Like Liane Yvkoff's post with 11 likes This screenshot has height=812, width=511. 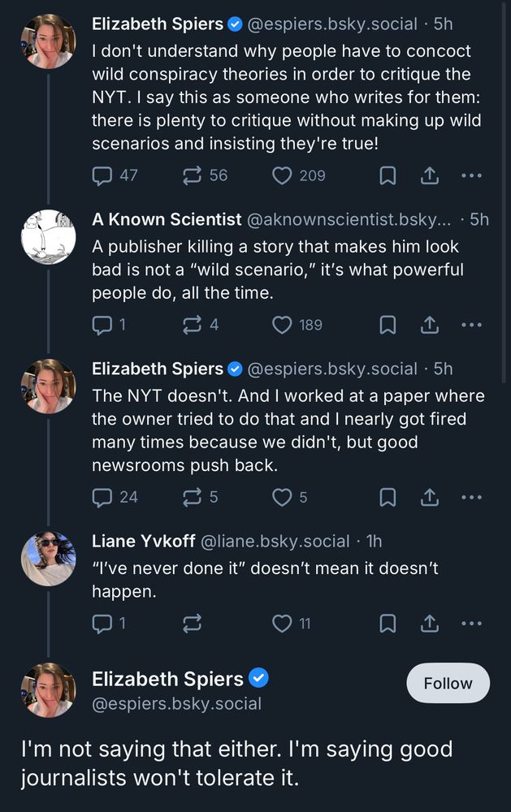pos(282,624)
